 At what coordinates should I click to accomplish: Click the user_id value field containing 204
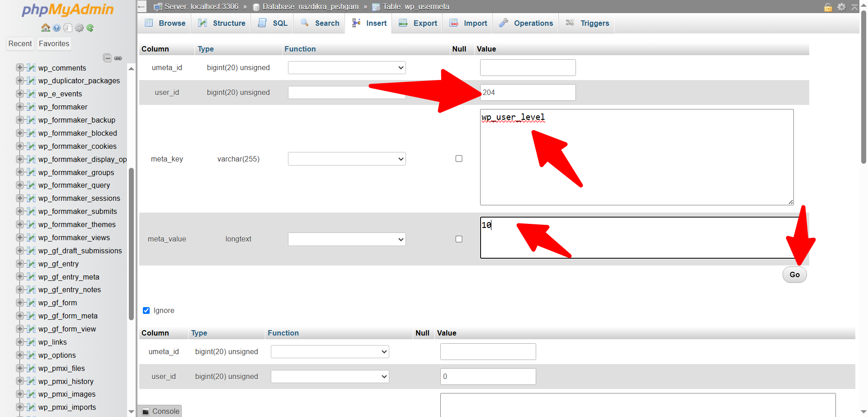527,92
